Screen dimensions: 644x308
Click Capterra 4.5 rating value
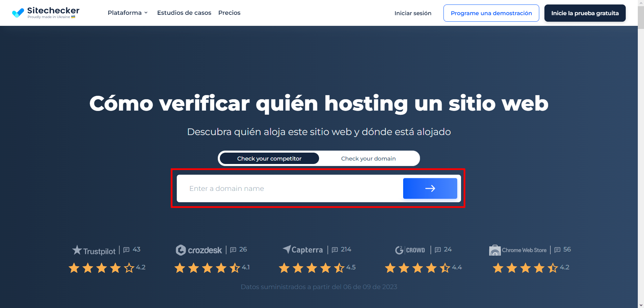click(x=351, y=267)
